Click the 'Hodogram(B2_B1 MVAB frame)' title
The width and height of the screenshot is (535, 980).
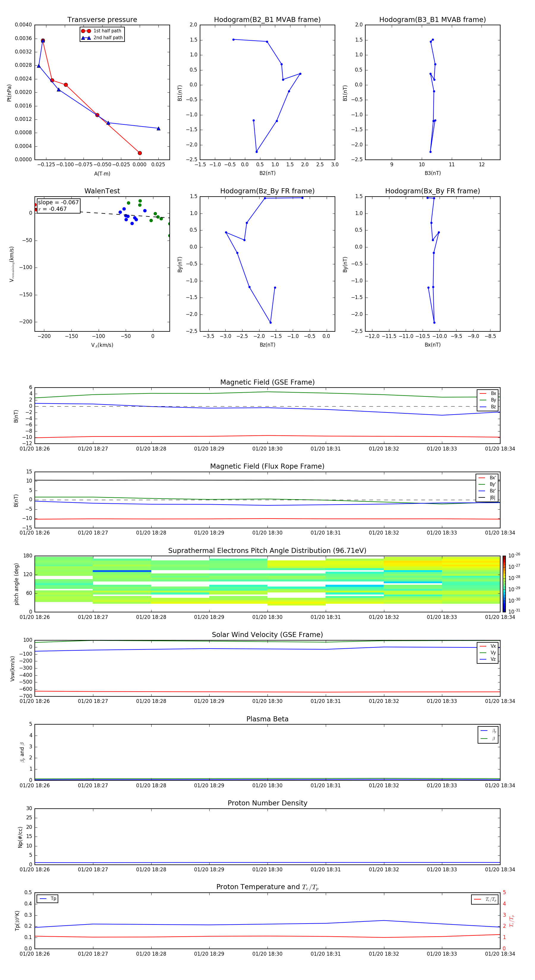pos(267,19)
